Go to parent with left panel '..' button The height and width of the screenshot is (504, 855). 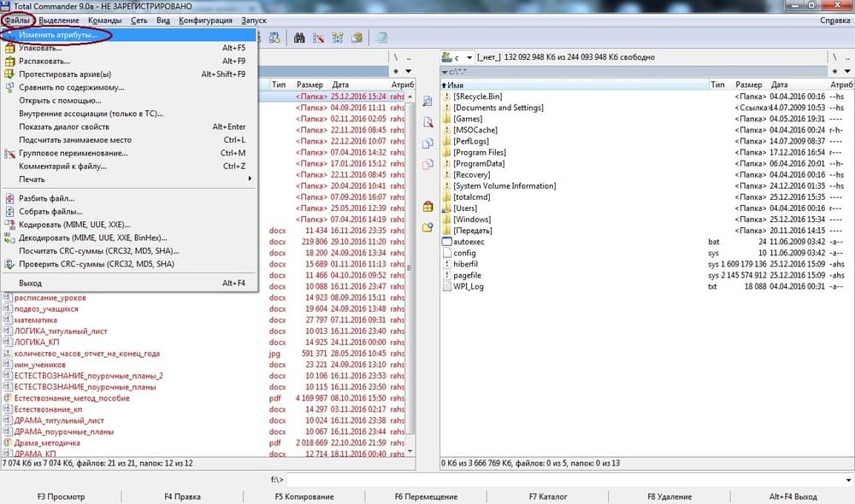[x=409, y=57]
